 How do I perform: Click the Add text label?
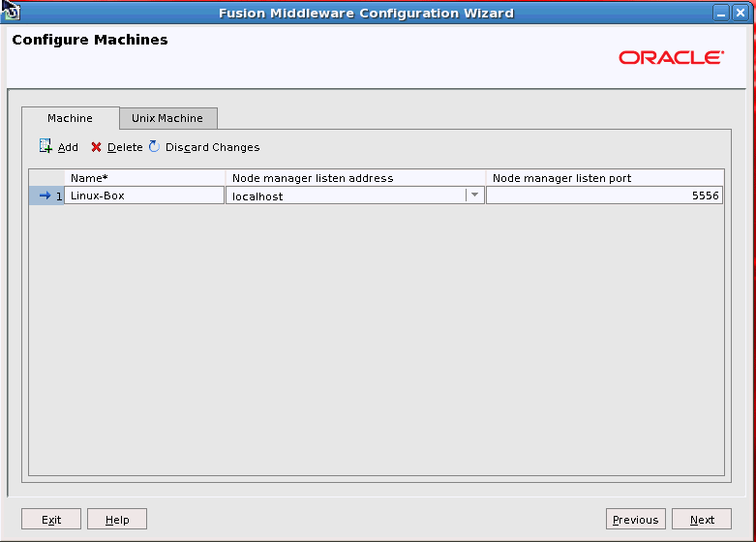click(x=68, y=147)
